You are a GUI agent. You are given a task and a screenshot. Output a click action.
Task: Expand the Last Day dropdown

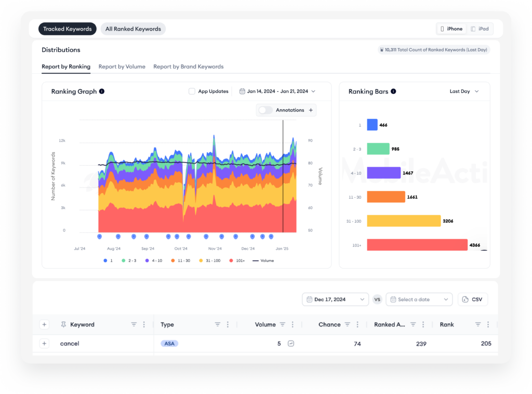tap(464, 91)
